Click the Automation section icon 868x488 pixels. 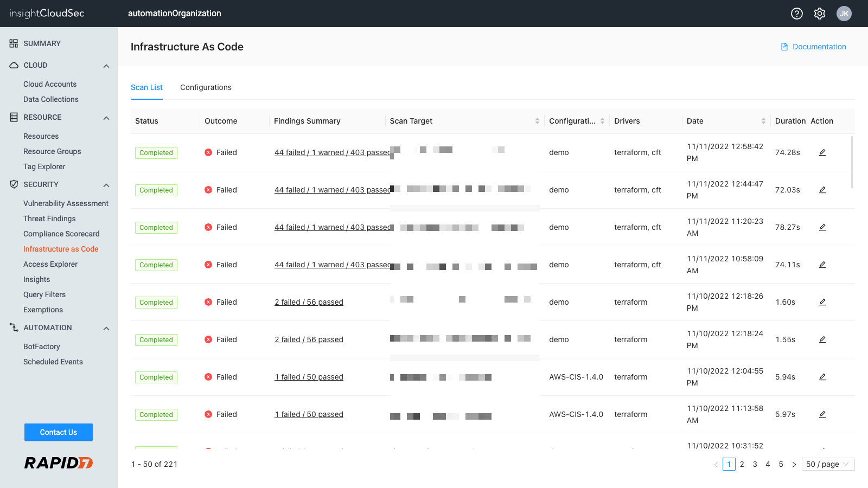click(x=14, y=328)
